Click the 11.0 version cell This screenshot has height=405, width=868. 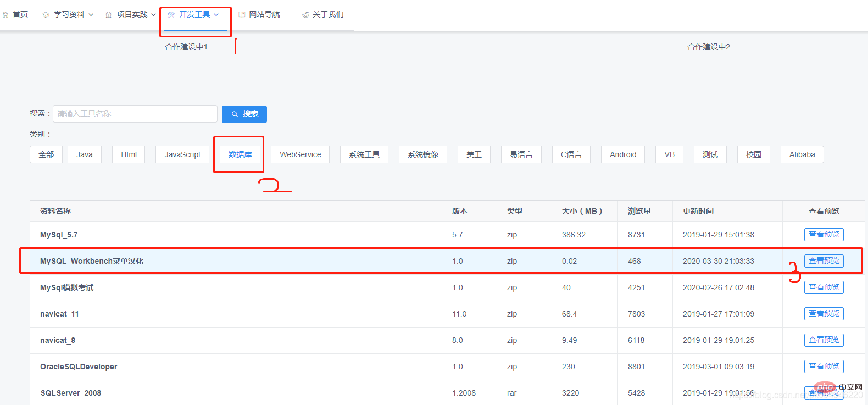[x=459, y=314]
